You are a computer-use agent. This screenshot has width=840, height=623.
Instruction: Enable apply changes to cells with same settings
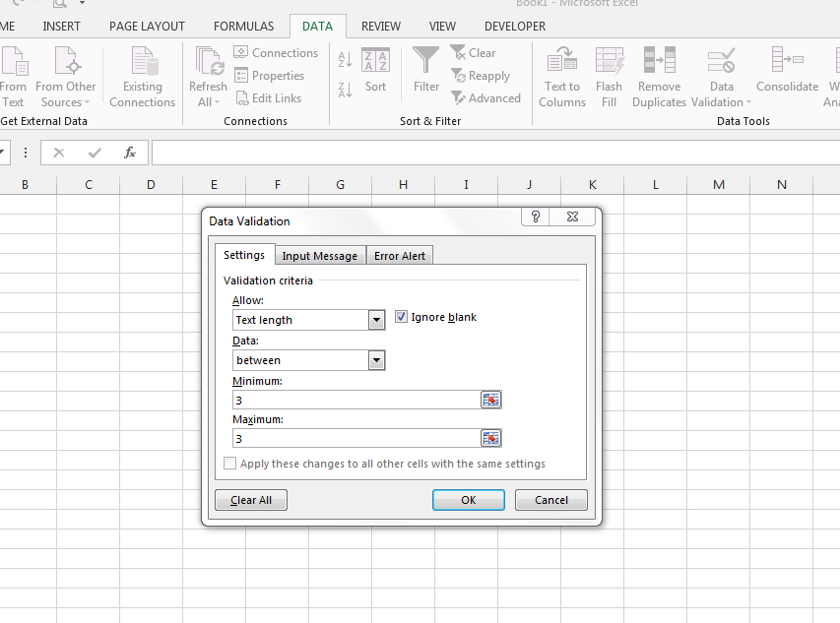click(230, 464)
